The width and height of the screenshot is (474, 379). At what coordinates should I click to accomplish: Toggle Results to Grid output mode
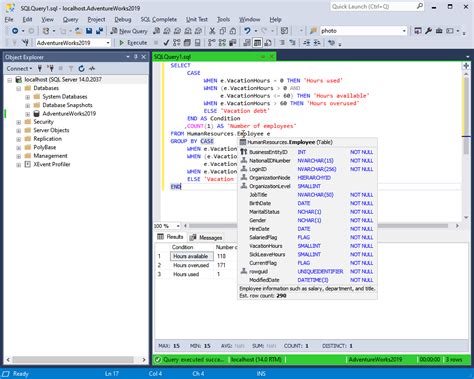pos(257,43)
